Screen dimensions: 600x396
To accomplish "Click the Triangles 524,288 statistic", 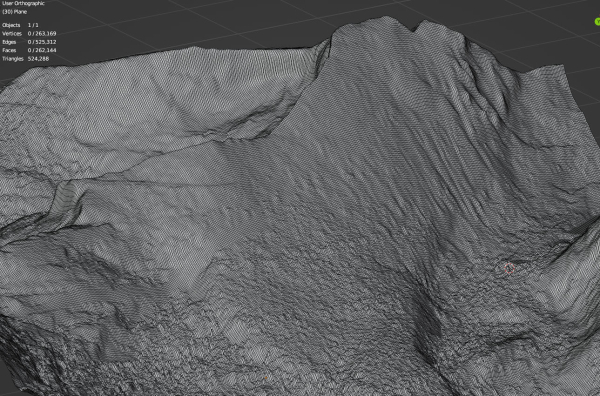I will pos(26,59).
